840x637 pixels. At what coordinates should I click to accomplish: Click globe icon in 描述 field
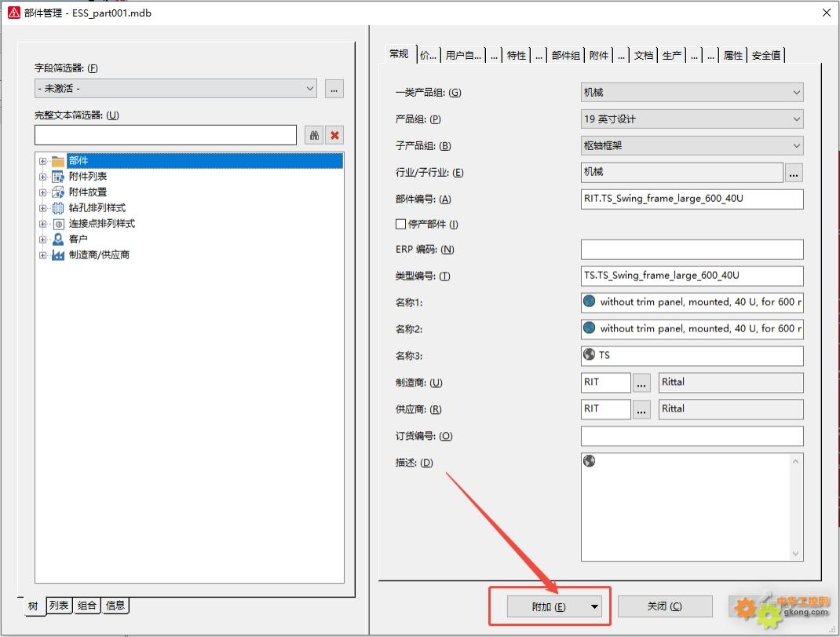590,460
